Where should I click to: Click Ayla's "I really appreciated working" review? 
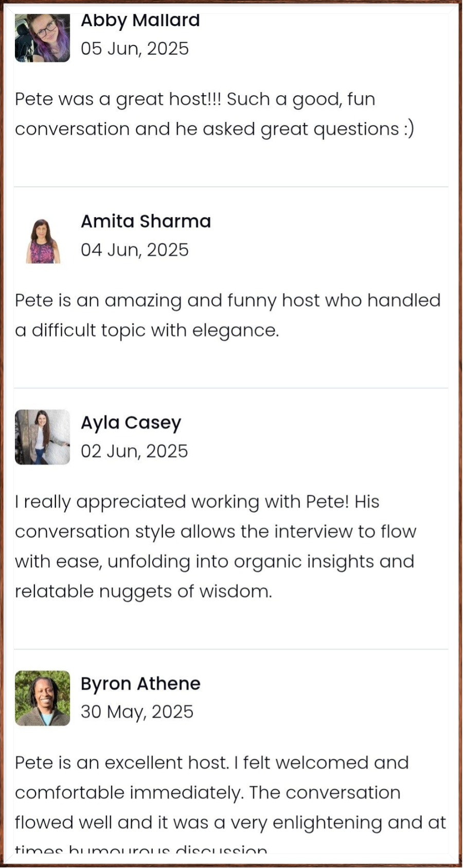[x=215, y=546]
